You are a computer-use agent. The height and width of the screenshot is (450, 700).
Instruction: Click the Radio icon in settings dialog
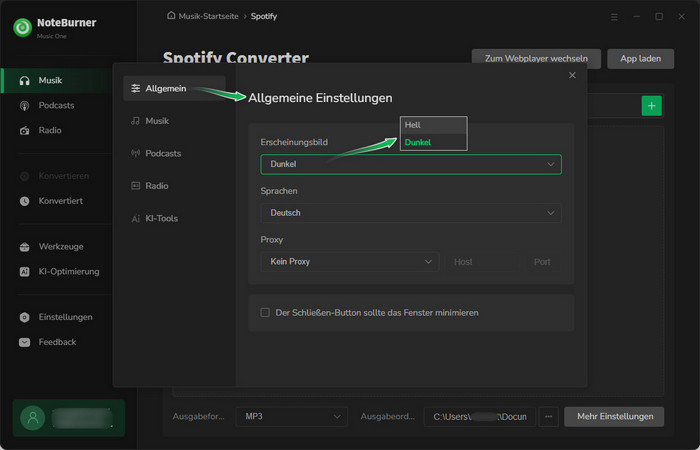[135, 186]
